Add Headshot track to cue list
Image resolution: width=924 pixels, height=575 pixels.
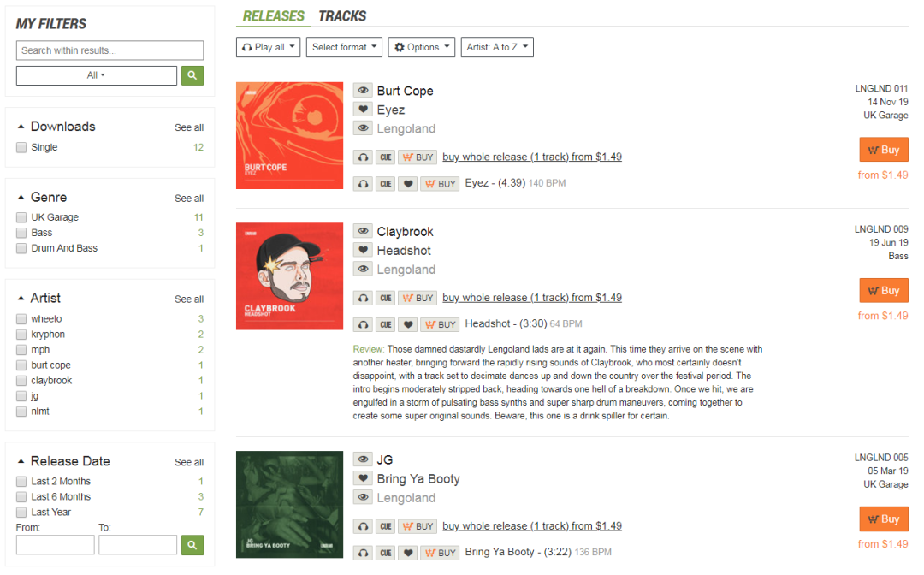[385, 324]
